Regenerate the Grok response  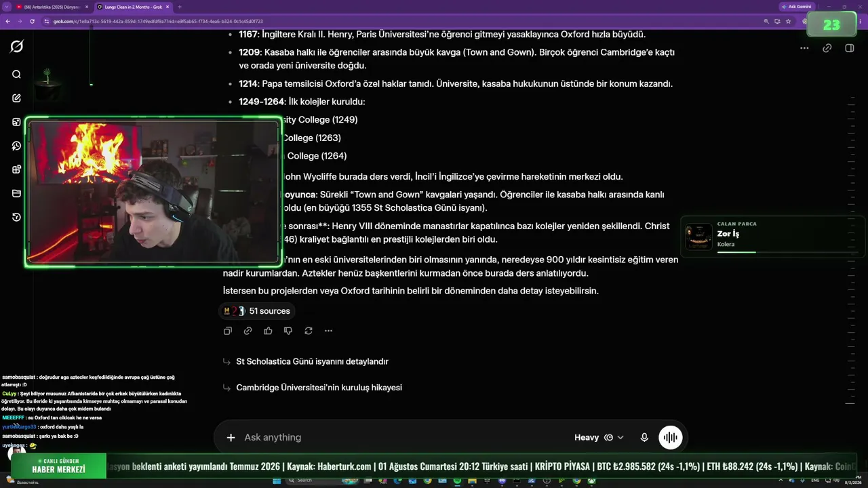click(x=309, y=331)
